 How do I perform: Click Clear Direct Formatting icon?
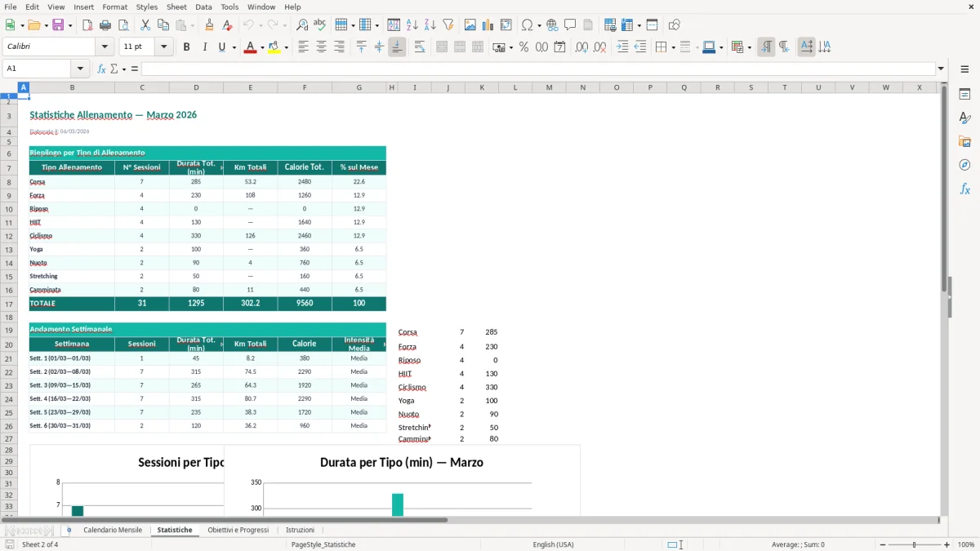[227, 25]
